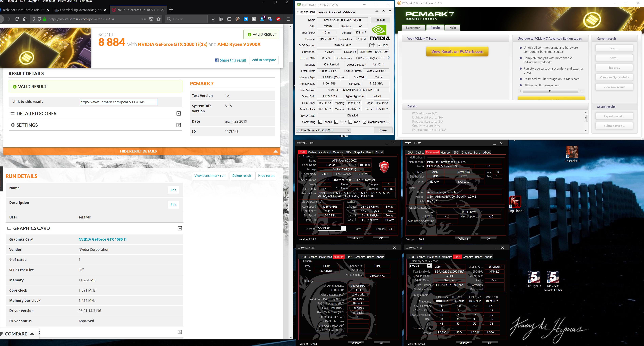The width and height of the screenshot is (644, 346).
Task: Toggle the CUDA checkbox in GPU-Z
Action: point(336,122)
